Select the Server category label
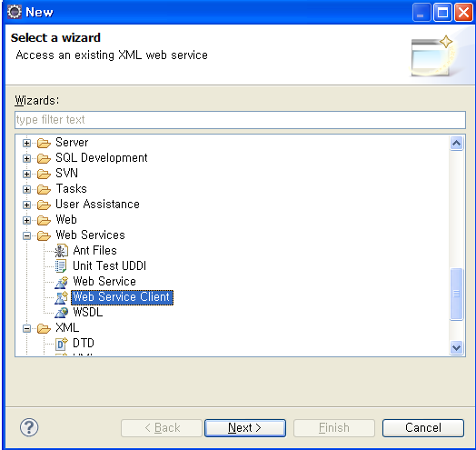Viewport: 476px width, 450px height. 72,143
